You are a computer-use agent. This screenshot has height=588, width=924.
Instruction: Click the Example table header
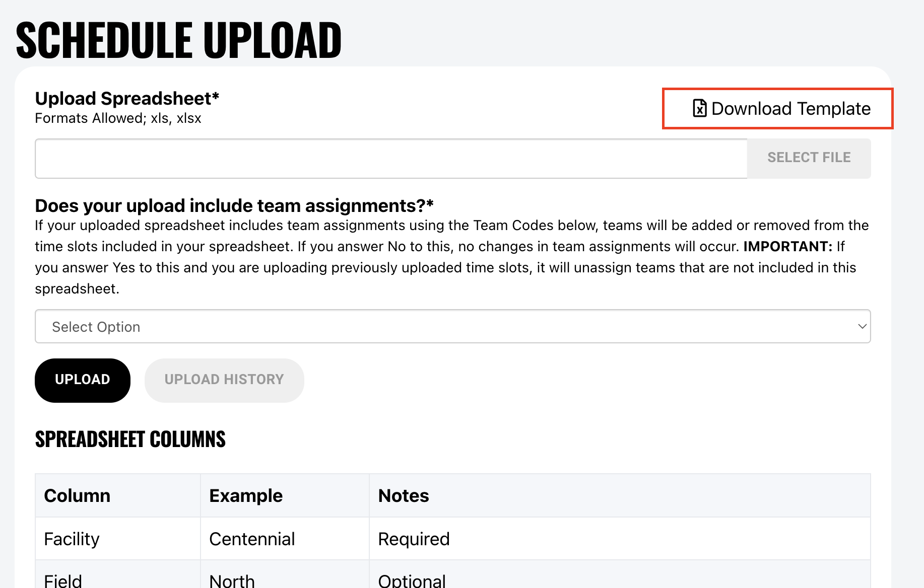(246, 496)
